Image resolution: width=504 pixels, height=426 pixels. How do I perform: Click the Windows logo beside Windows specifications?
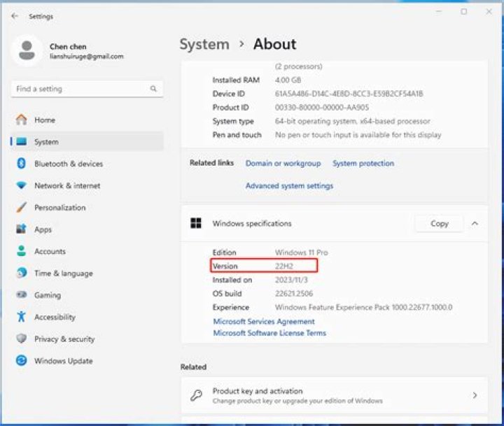(x=196, y=223)
